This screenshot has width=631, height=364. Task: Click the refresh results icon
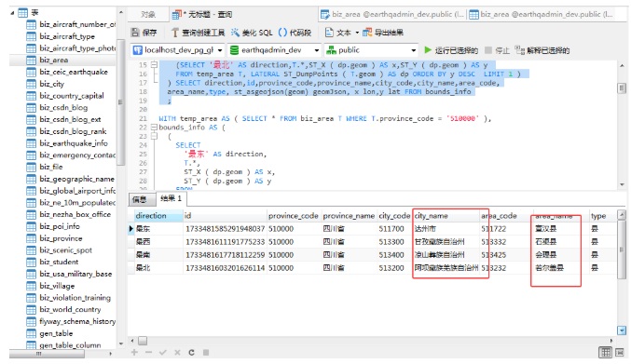pyautogui.click(x=191, y=352)
